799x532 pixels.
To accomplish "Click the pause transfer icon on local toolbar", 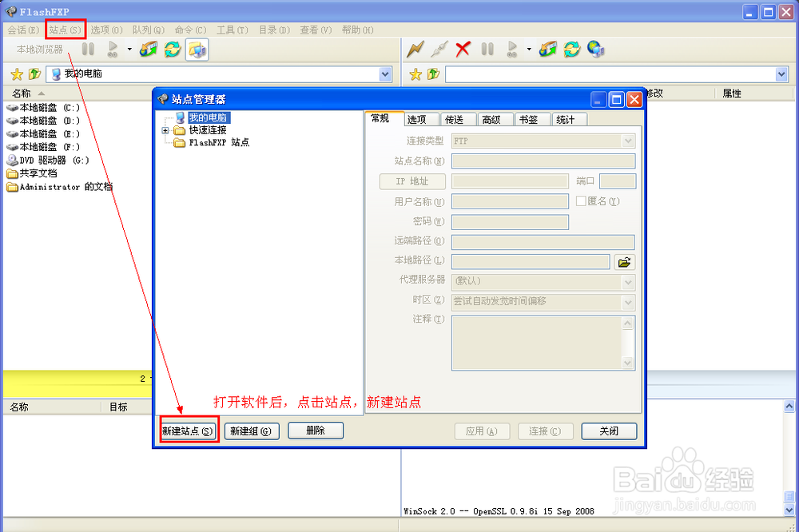I will [x=88, y=49].
